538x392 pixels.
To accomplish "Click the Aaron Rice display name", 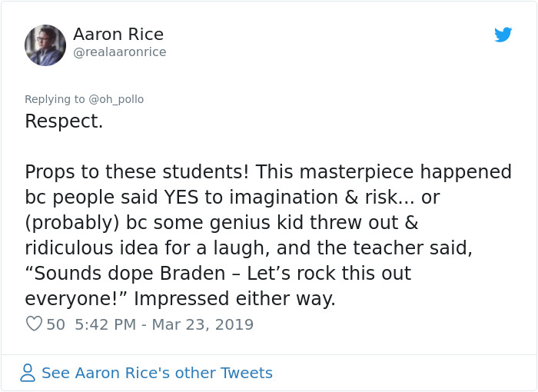I will [118, 35].
